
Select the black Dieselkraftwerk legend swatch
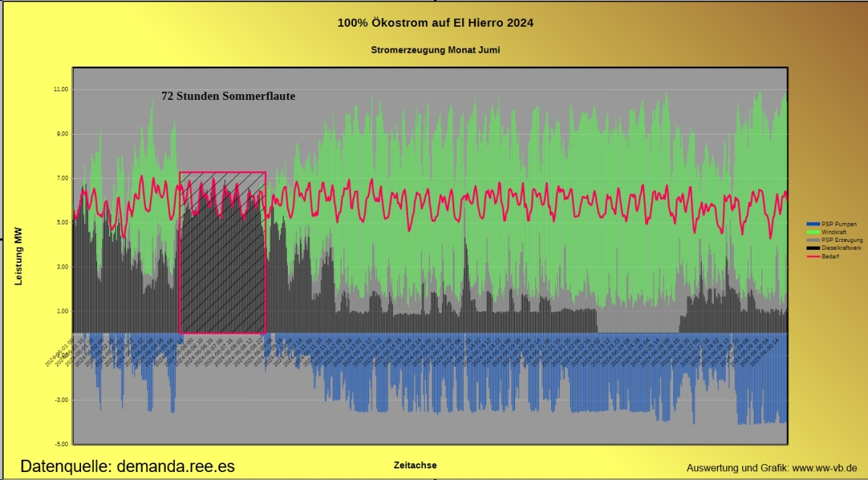pos(813,248)
